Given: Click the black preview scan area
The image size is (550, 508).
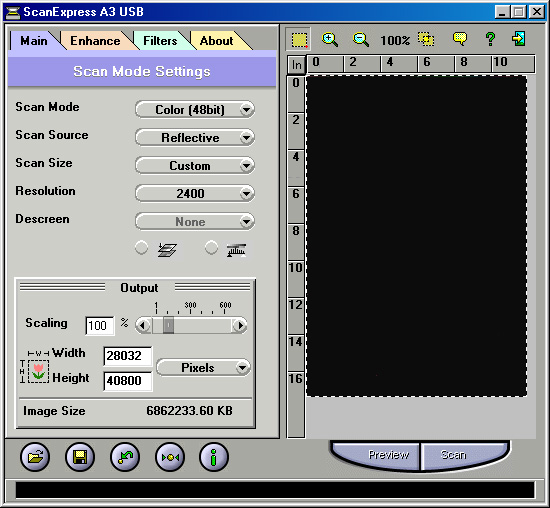Looking at the screenshot, I should point(416,236).
